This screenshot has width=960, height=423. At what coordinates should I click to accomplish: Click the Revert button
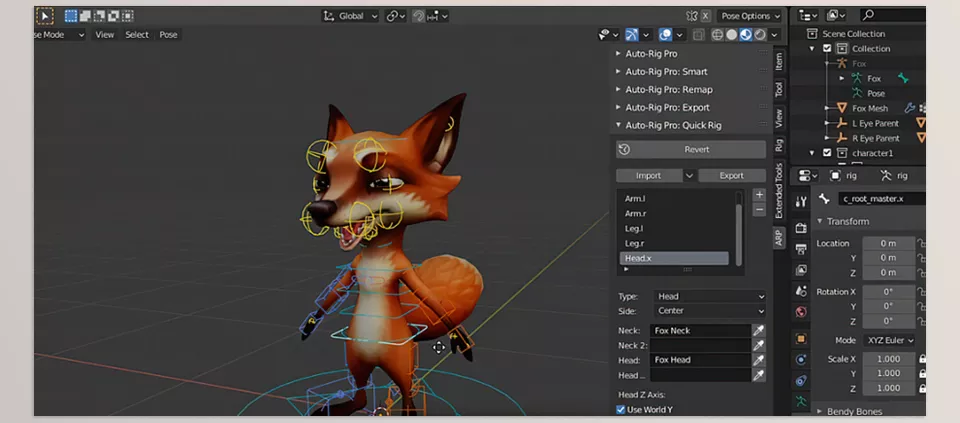coord(691,149)
